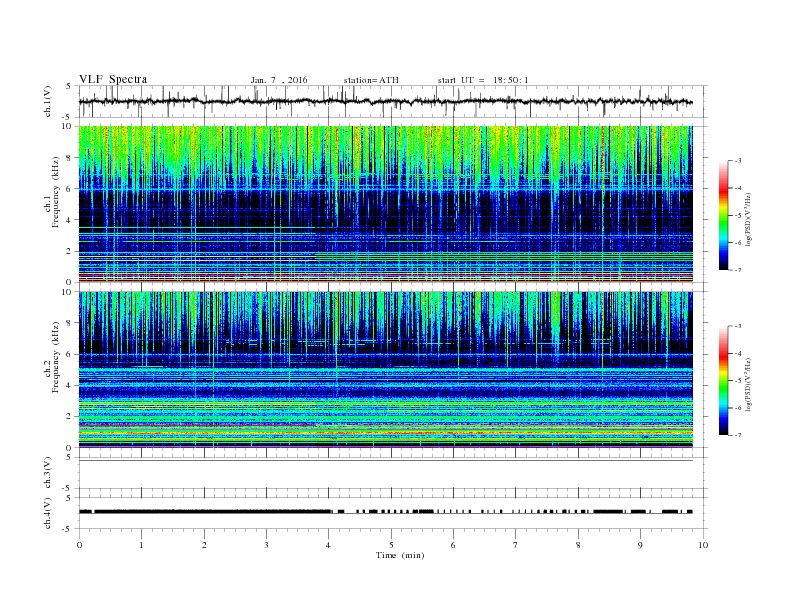Click the ch.2 color bar "log(PSD)(V²/Hz)" label
This screenshot has width=792, height=612.
point(748,385)
